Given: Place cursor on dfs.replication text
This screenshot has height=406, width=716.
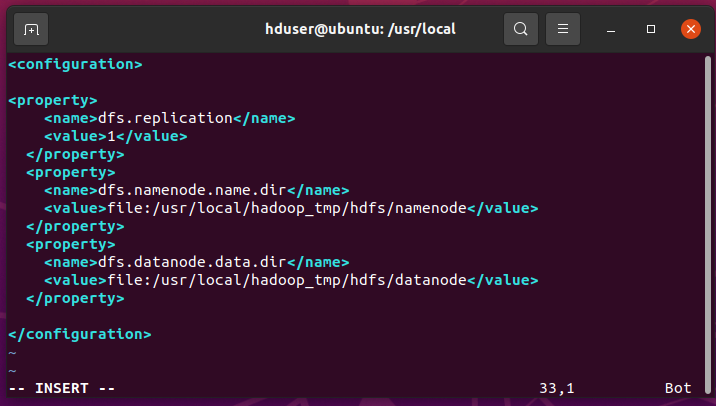Looking at the screenshot, I should click(x=165, y=118).
